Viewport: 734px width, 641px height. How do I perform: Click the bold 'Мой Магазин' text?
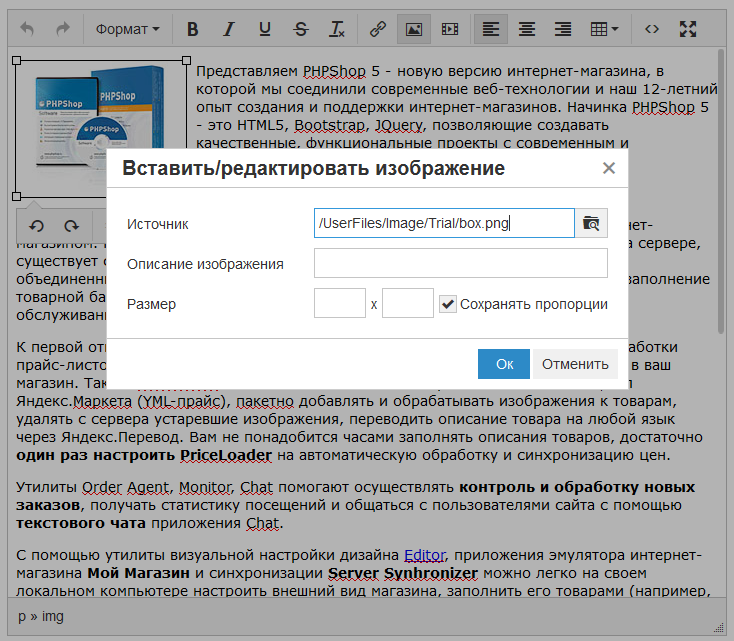click(x=139, y=573)
